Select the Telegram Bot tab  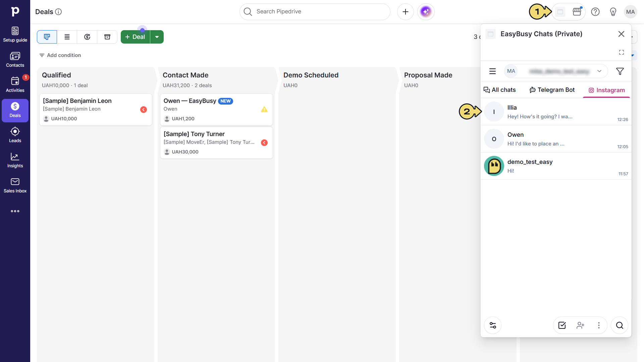pyautogui.click(x=552, y=90)
